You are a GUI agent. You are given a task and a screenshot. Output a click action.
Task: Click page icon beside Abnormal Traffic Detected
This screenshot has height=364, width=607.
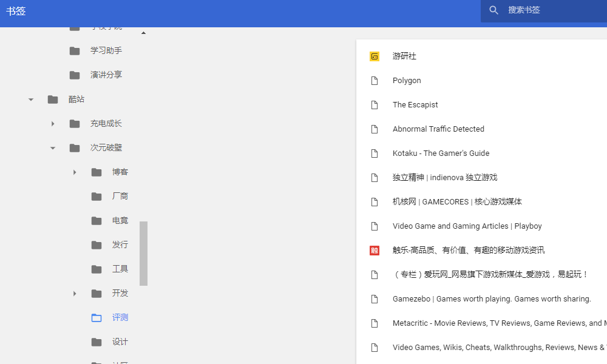point(375,129)
